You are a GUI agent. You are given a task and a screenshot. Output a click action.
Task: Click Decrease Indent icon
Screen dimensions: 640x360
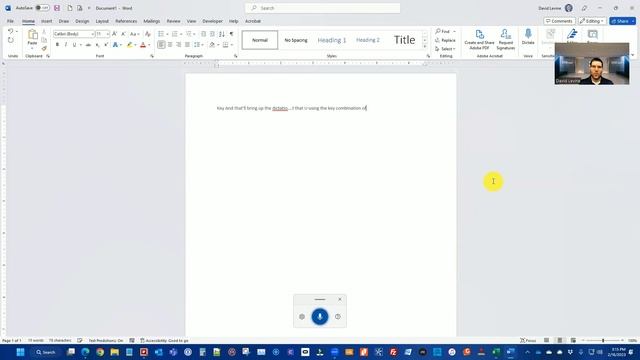coord(204,34)
